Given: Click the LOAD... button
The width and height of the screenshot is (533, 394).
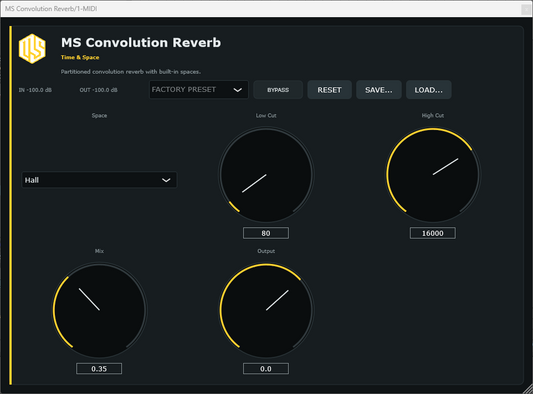Looking at the screenshot, I should [429, 90].
